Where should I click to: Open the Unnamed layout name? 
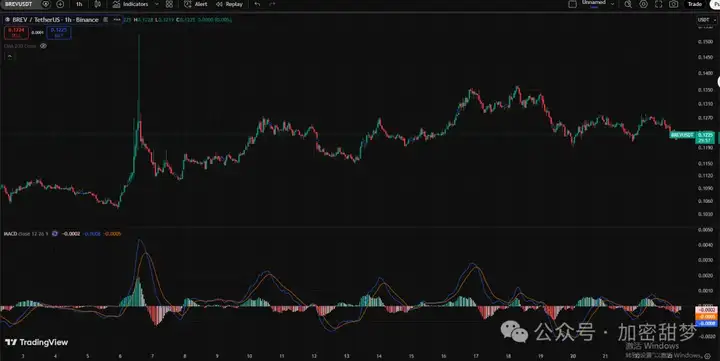tap(594, 4)
